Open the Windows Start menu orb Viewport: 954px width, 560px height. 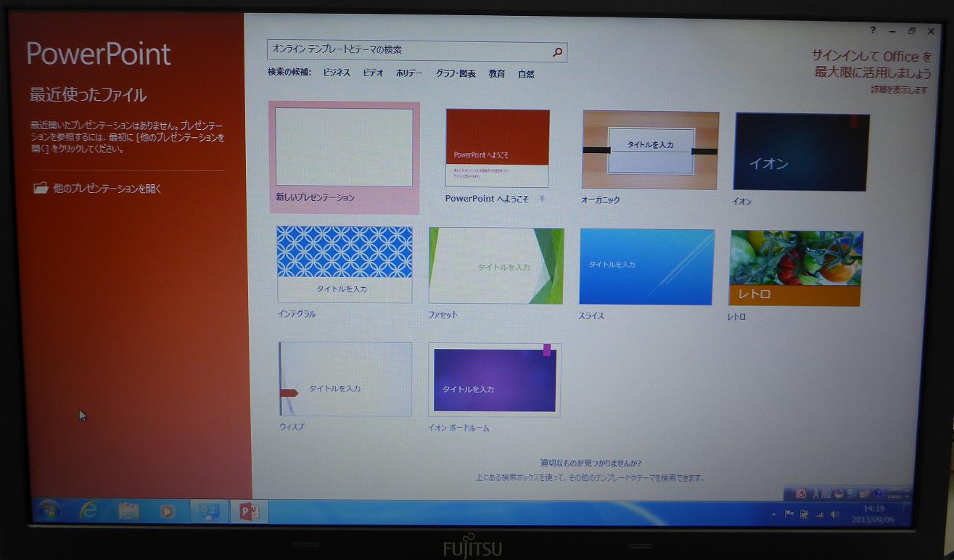point(49,511)
